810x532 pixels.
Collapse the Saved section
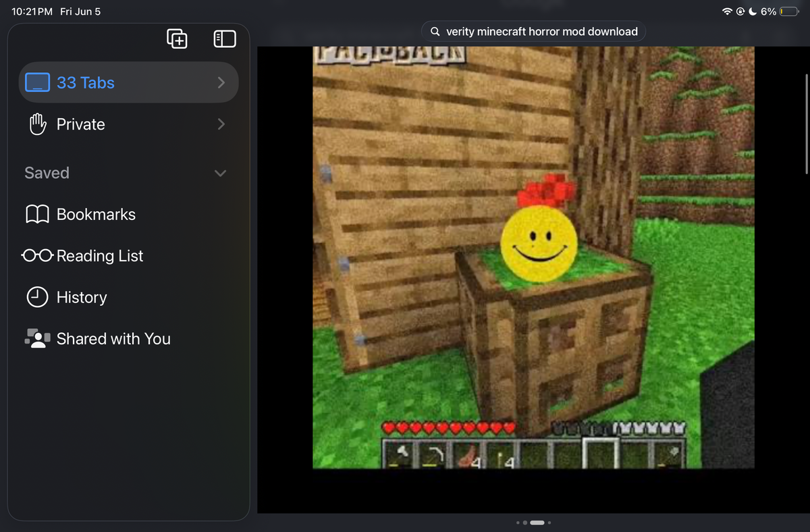(220, 174)
